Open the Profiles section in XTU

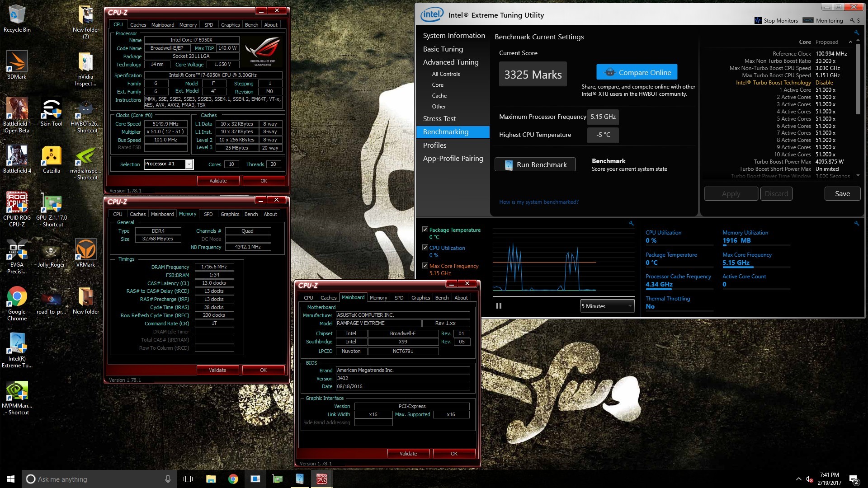pyautogui.click(x=434, y=145)
